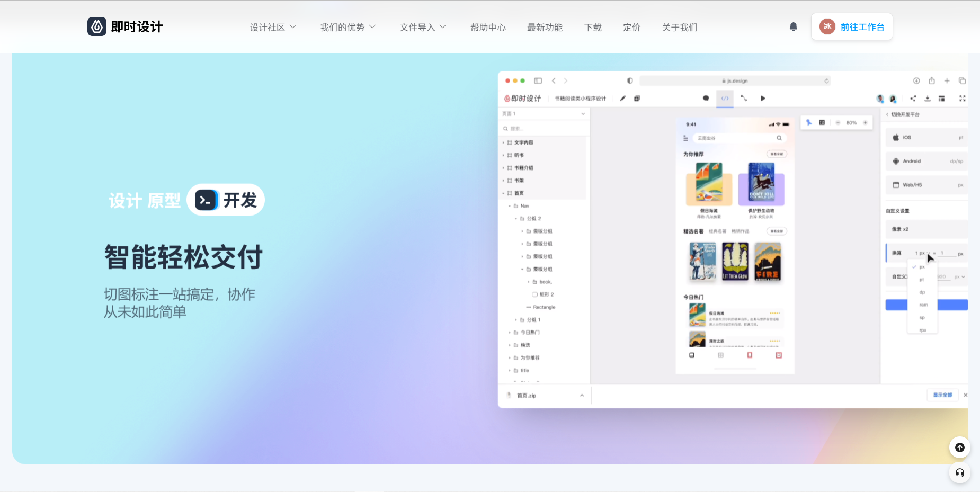Select the comment bubble mode icon
Image resolution: width=980 pixels, height=492 pixels.
706,98
